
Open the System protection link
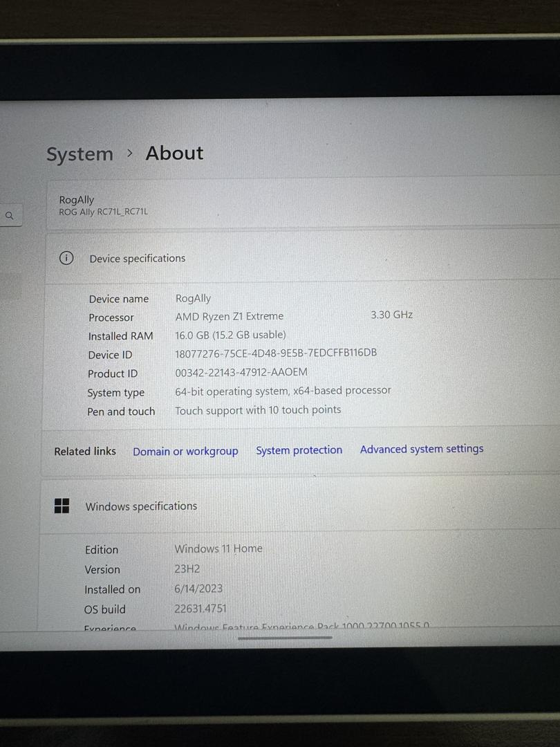(x=299, y=450)
